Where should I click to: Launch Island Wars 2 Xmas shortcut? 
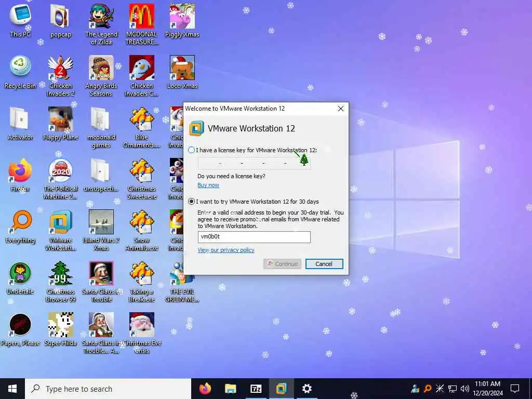[101, 231]
